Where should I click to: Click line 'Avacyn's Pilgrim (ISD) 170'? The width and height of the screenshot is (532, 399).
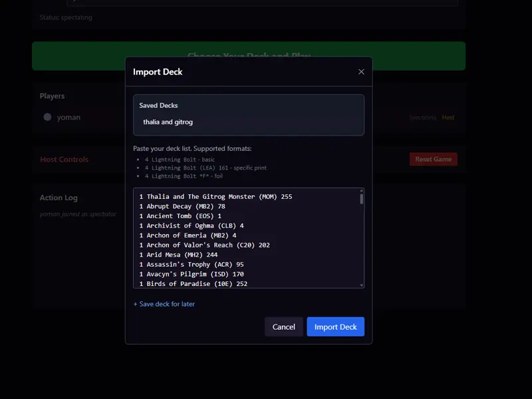tap(192, 274)
